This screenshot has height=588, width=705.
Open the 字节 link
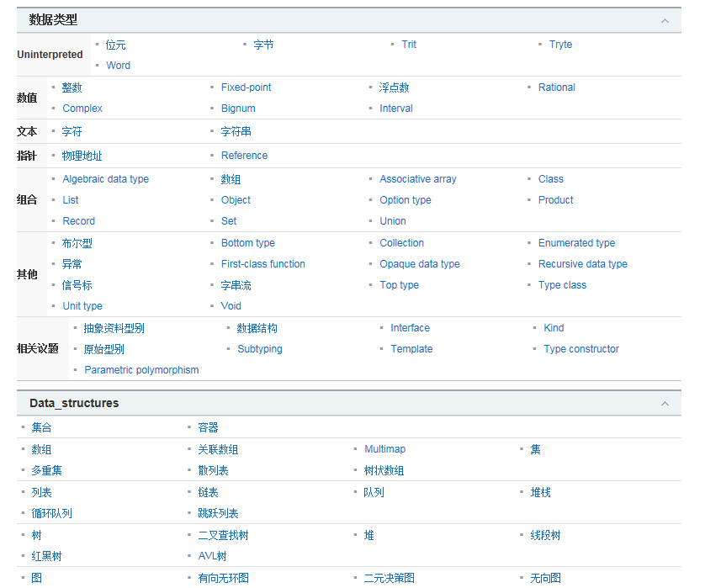click(x=263, y=45)
